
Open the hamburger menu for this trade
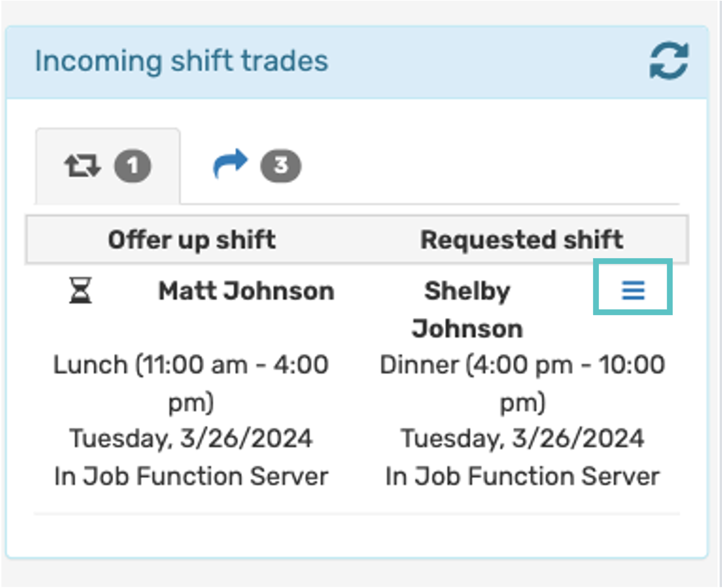point(633,290)
